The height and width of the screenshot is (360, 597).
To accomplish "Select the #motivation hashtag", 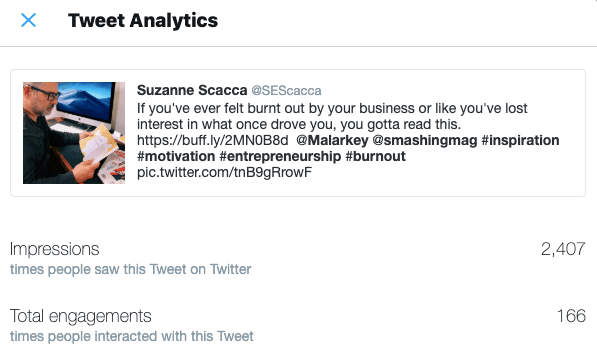I will (176, 156).
